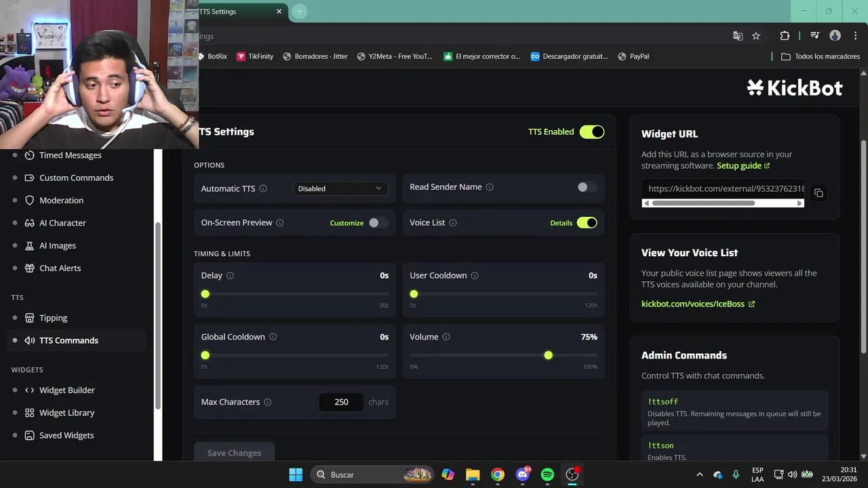This screenshot has height=488, width=868.
Task: Click info icon beside Read Sender Name
Action: 490,187
